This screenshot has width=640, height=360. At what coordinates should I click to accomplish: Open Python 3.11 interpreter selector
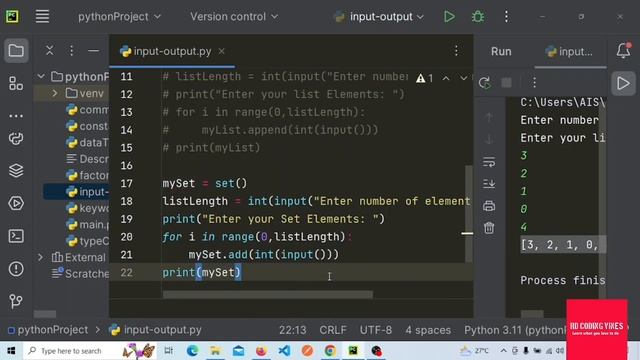[x=515, y=330]
